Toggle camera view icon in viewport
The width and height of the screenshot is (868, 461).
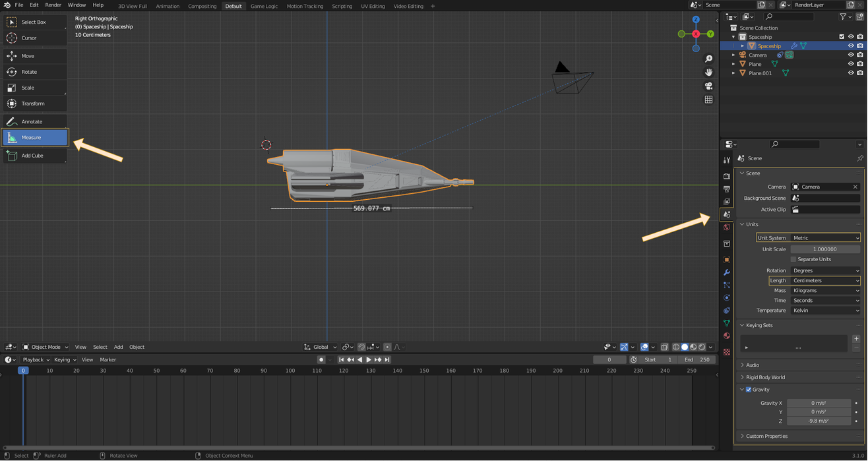708,86
